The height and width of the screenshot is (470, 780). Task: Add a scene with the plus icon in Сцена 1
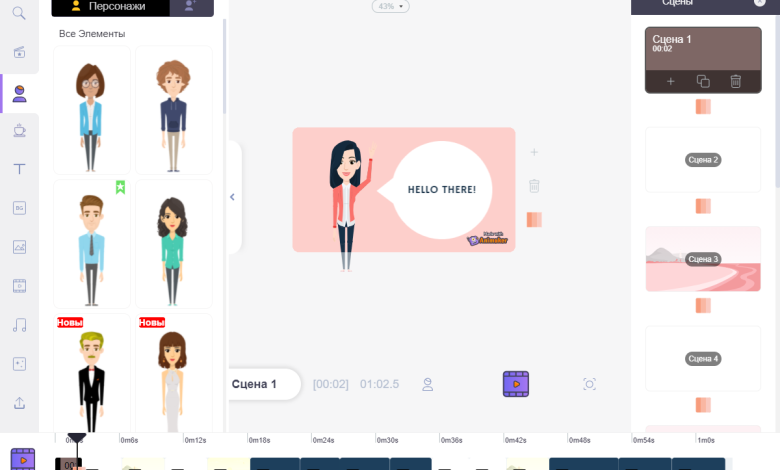tap(670, 81)
